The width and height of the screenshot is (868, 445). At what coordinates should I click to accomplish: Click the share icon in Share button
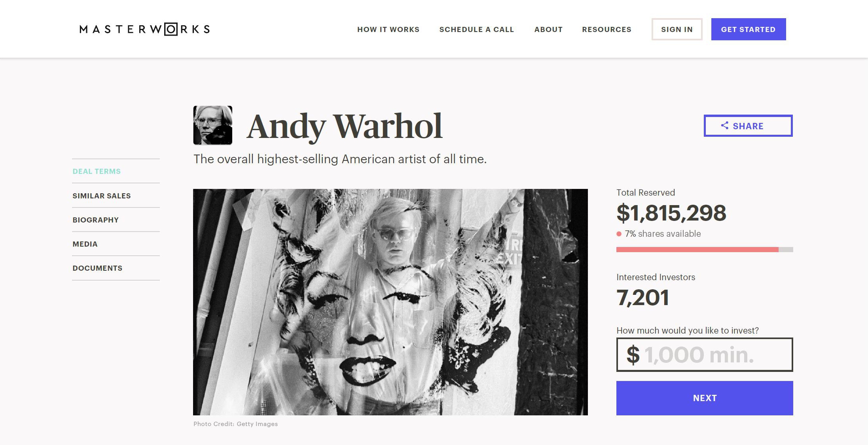[x=724, y=126]
